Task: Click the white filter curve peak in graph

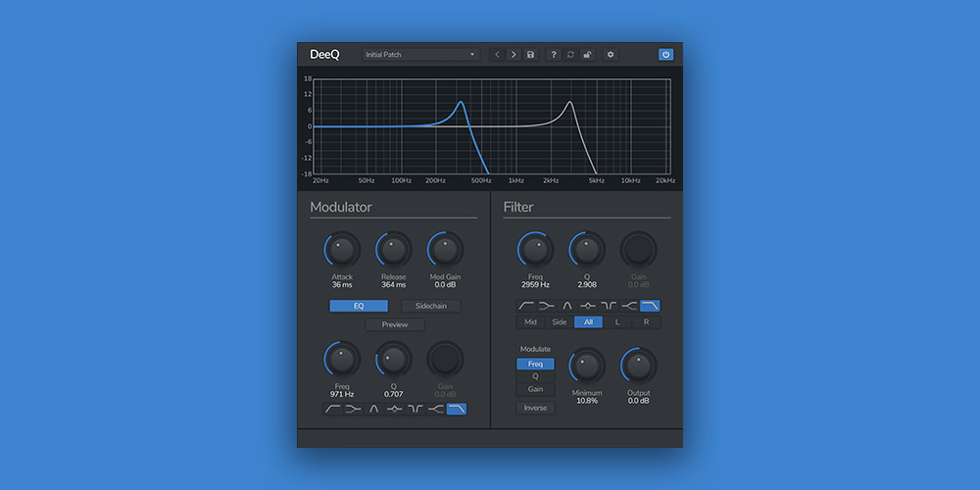Action: [570, 102]
